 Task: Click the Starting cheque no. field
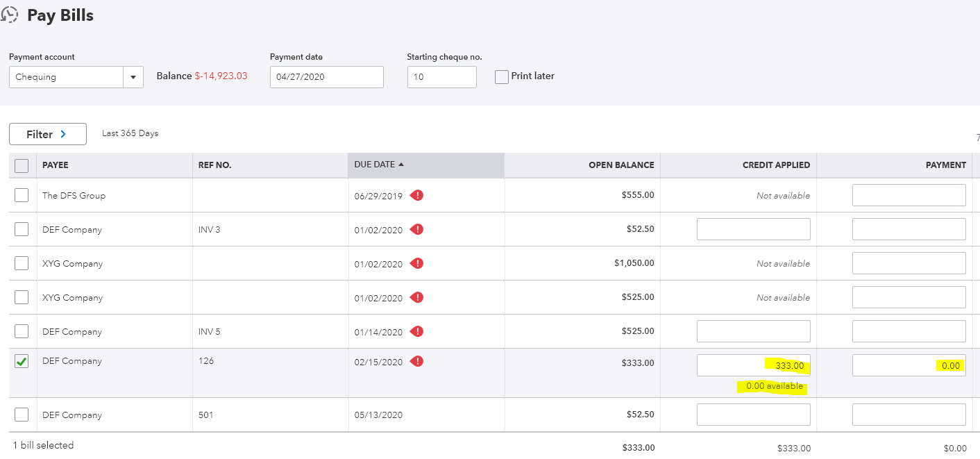click(441, 77)
